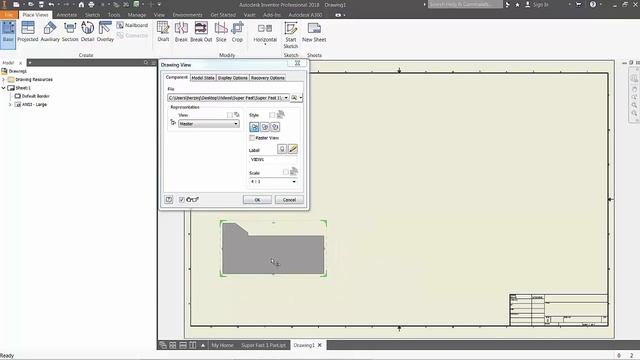Click the gray part preview in the sheet
The image size is (640, 360).
[x=273, y=249]
